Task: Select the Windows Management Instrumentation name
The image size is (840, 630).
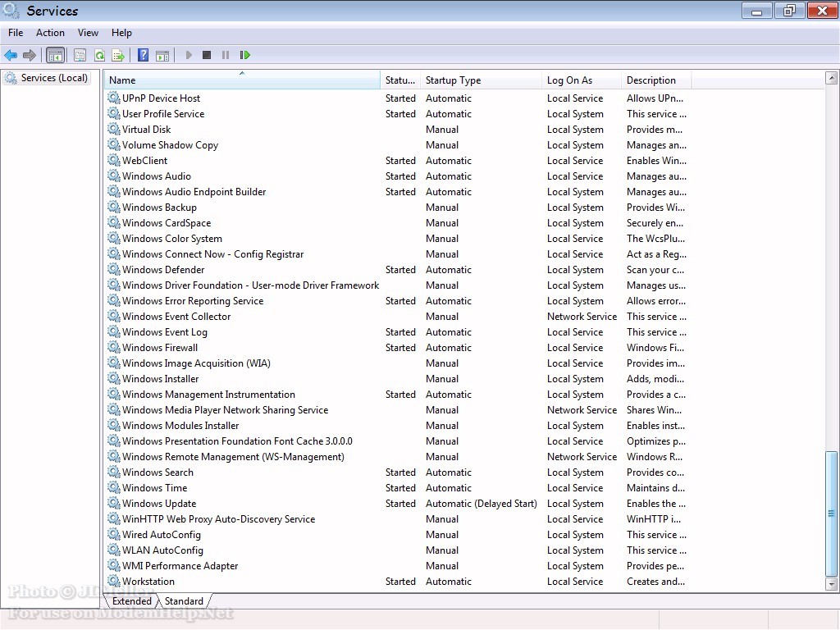Action: coord(208,394)
